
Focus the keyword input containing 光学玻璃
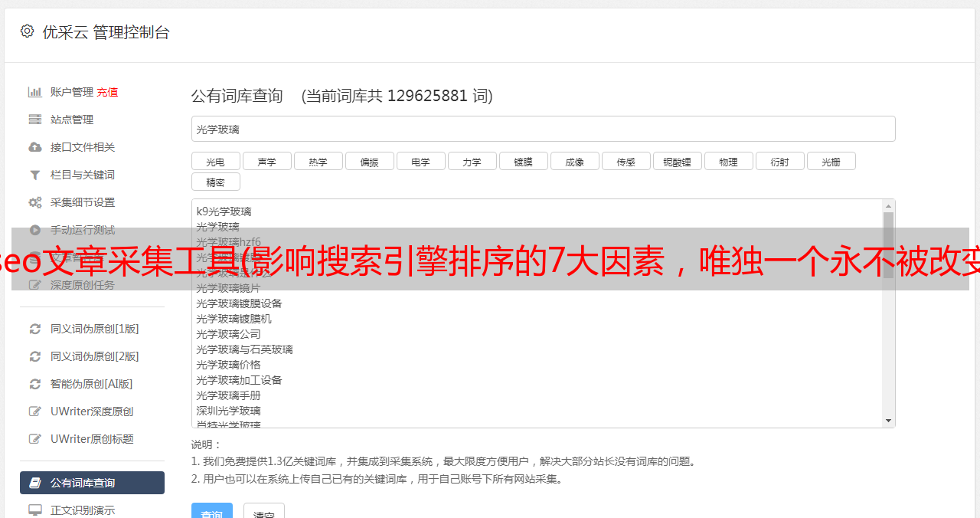tap(543, 129)
